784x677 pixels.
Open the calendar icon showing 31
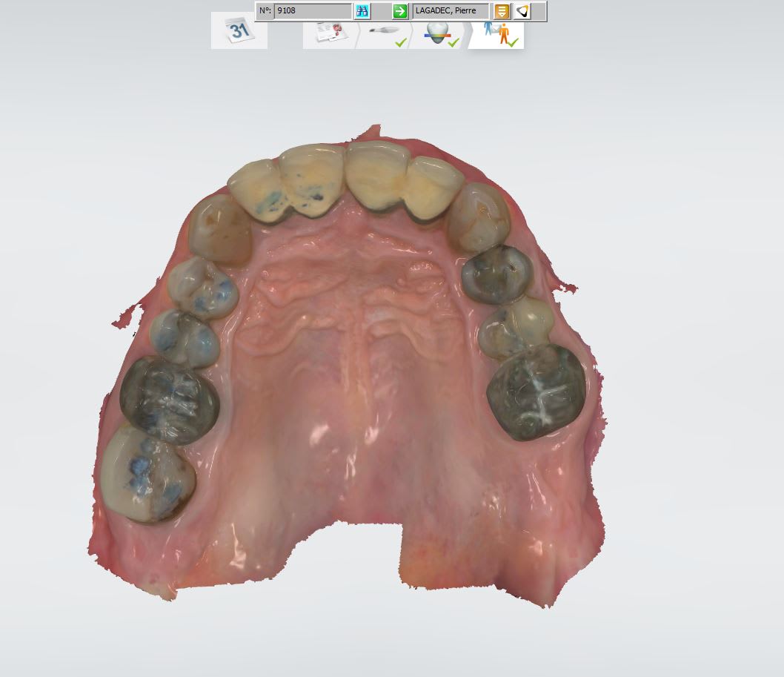(239, 31)
